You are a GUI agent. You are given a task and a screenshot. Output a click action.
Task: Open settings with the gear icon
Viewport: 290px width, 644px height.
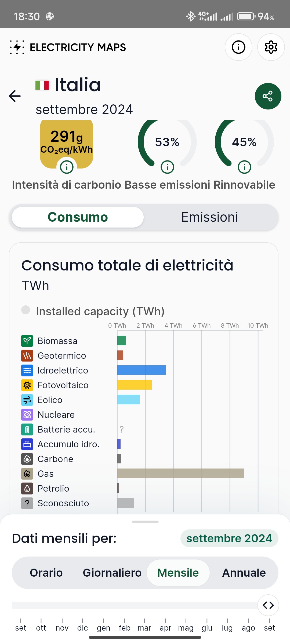click(271, 47)
